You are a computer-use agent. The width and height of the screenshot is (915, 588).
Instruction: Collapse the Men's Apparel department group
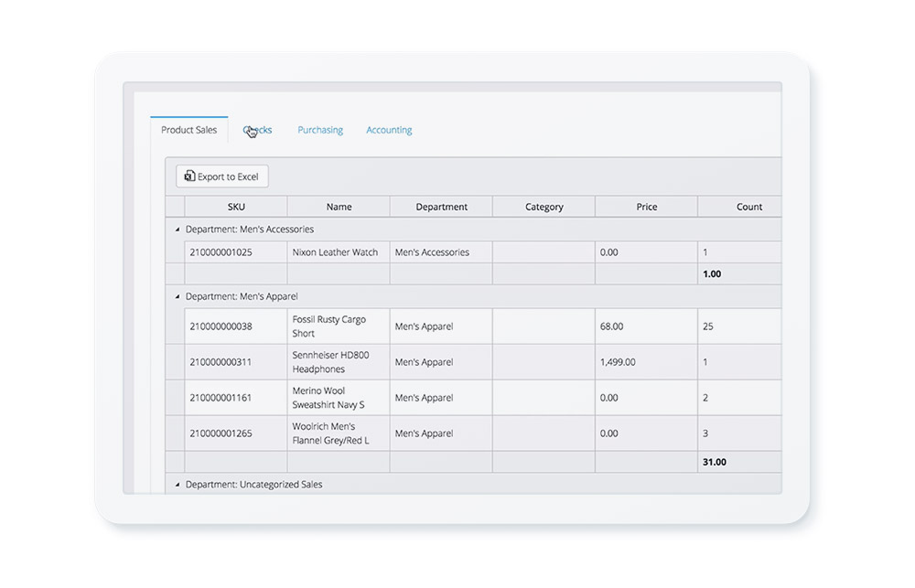[x=178, y=296]
